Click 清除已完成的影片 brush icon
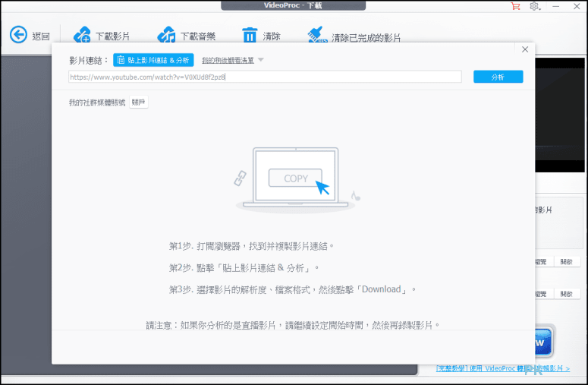The height and width of the screenshot is (385, 588). [317, 35]
